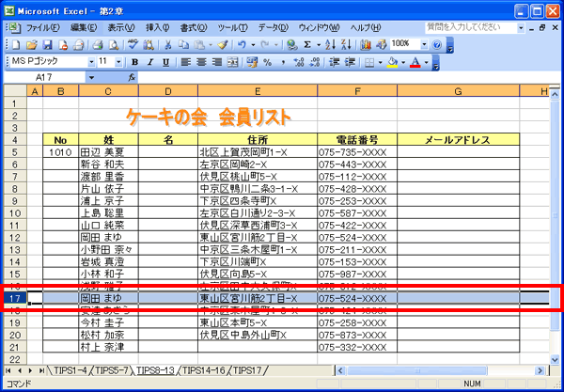
Task: Align text to the right
Action: pyautogui.click(x=217, y=63)
